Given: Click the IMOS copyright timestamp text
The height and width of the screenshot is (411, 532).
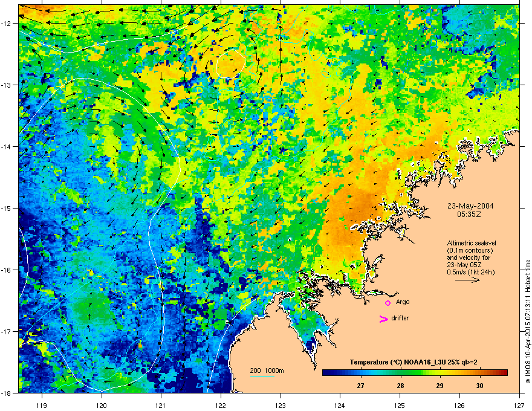Looking at the screenshot, I should tap(528, 322).
